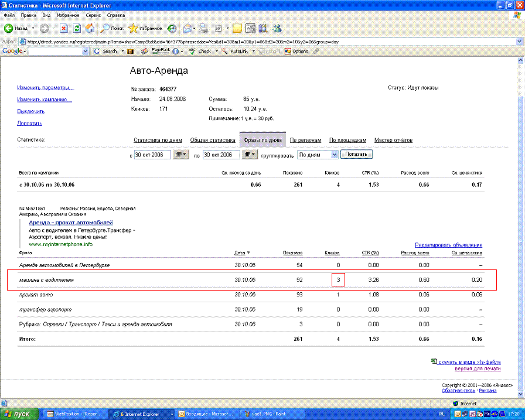The height and width of the screenshot is (420, 525).
Task: Expand the 'По дням' grouping dropdown
Action: point(335,155)
